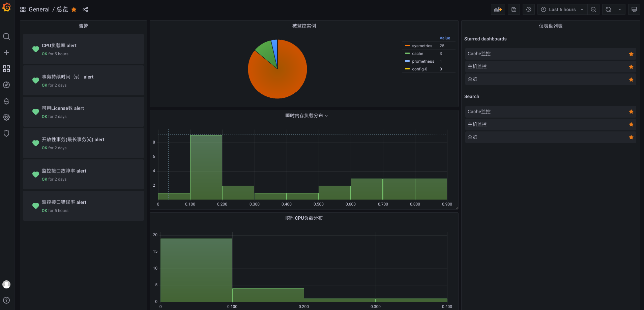Open the Dashboards menu in sidebar
Viewport: 644px width, 310px height.
point(6,69)
